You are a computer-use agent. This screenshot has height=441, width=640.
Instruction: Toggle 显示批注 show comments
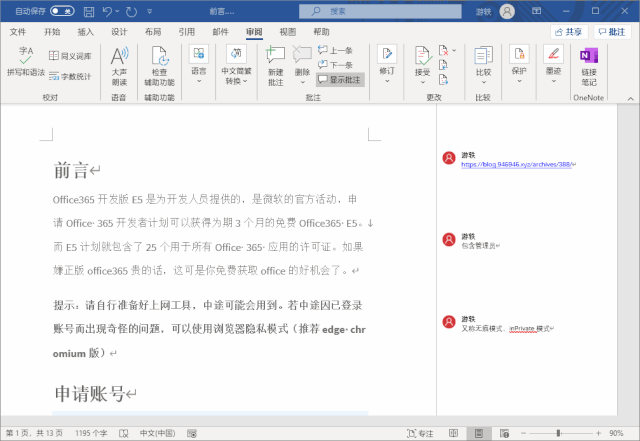pyautogui.click(x=340, y=80)
